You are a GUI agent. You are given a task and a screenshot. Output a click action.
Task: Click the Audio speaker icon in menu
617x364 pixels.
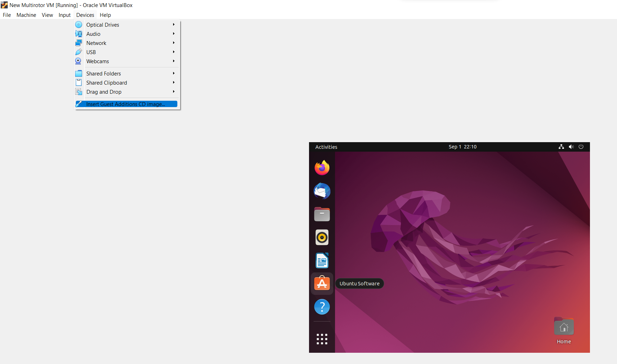click(79, 34)
